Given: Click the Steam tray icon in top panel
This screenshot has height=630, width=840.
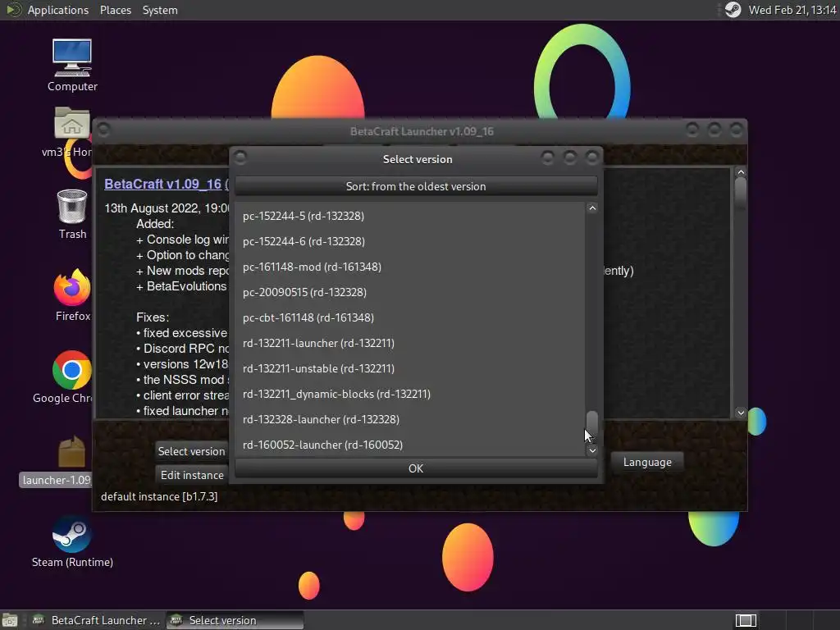Looking at the screenshot, I should click(x=733, y=10).
